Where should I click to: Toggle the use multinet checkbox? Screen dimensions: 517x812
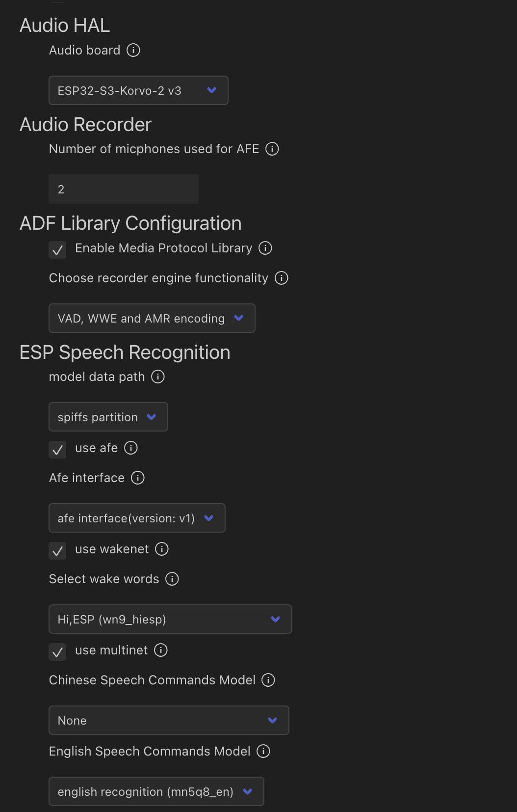point(57,652)
